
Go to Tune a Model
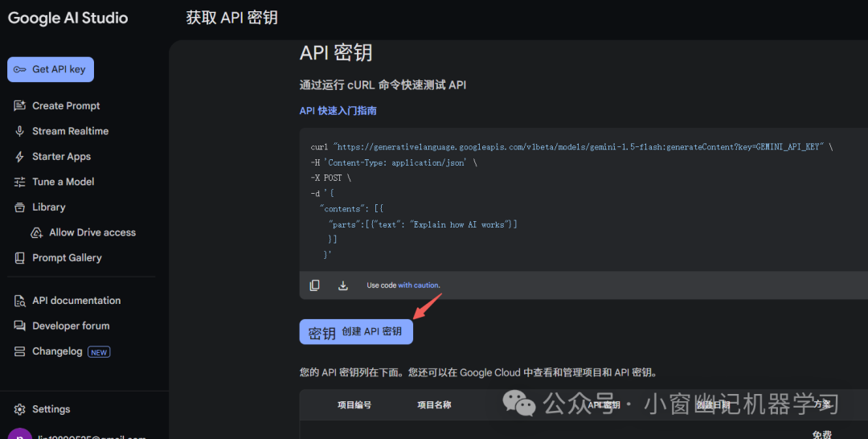[x=63, y=182]
